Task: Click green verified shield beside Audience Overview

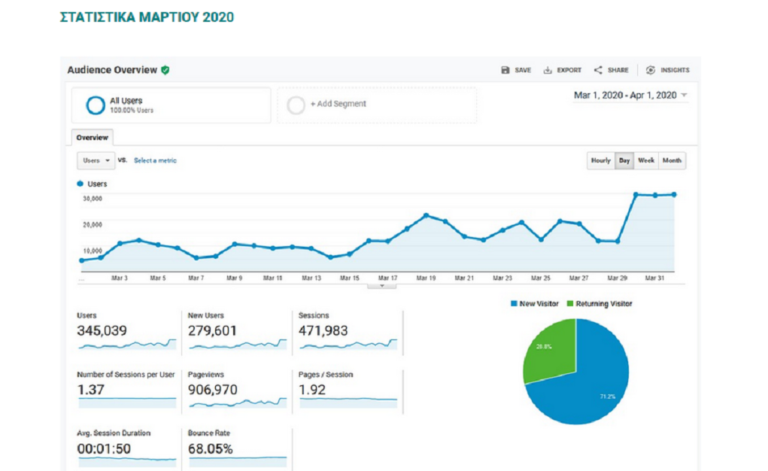Action: (x=166, y=70)
